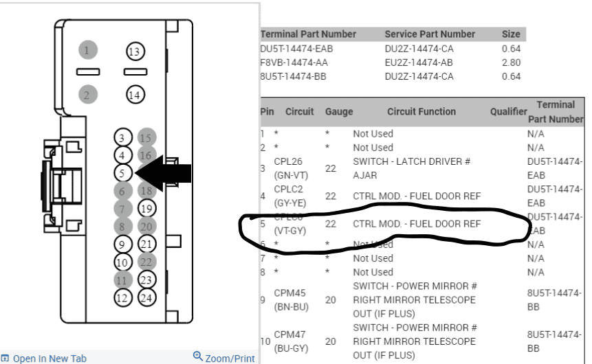Click terminal part DU5T-14474-EAB in top table
Image resolution: width=592 pixels, height=364 pixels.
pos(296,49)
